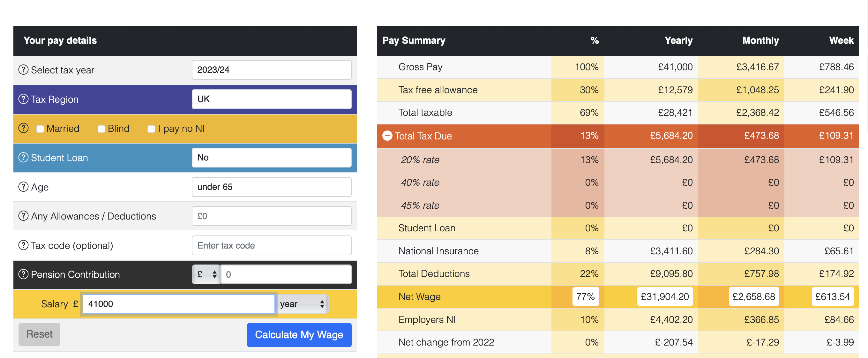Click help icon beside Tax code (optional)

23,245
